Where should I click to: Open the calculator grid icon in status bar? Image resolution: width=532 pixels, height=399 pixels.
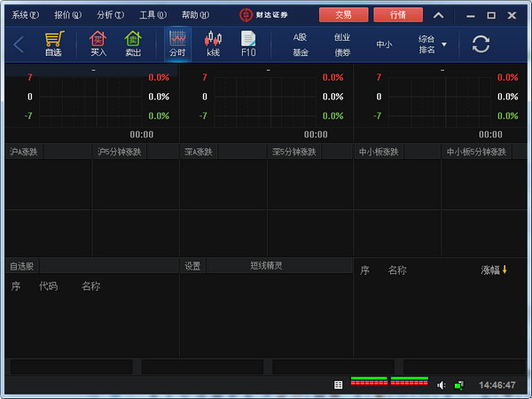point(339,385)
